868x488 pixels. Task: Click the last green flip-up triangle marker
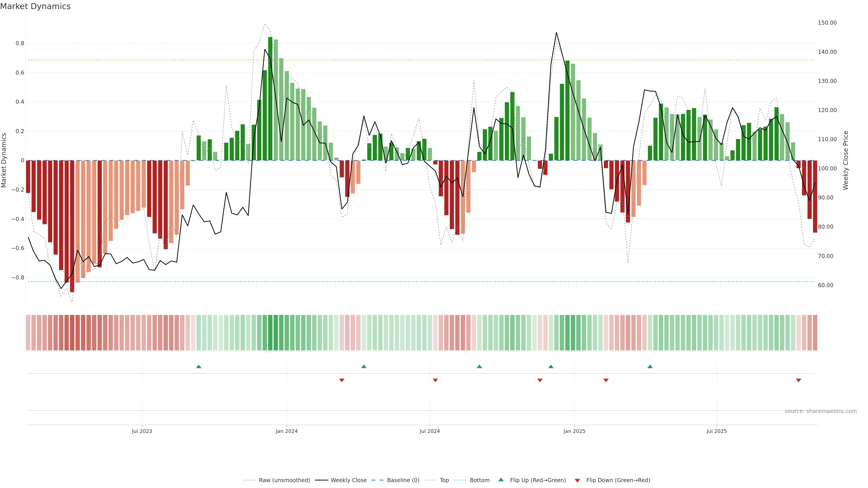point(650,366)
